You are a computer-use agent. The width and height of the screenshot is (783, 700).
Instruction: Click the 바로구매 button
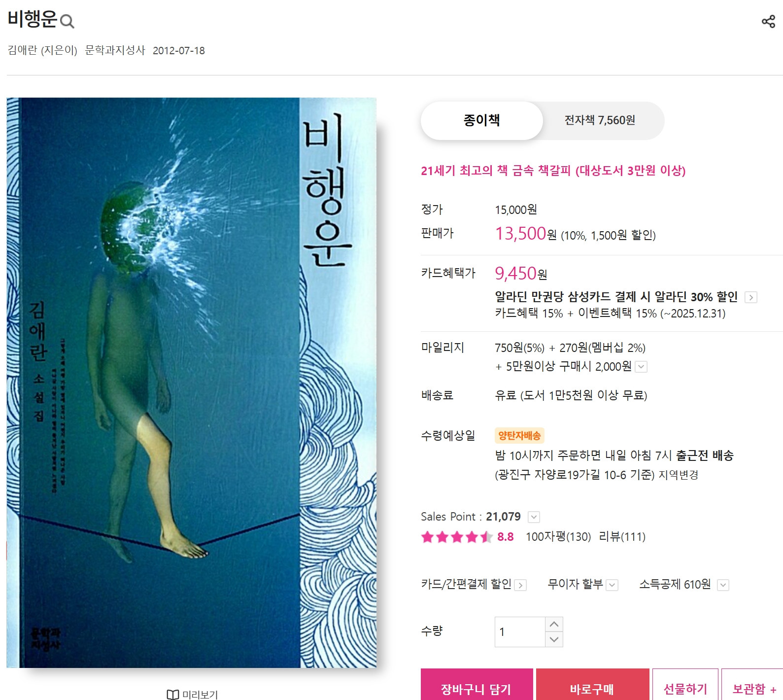(593, 685)
